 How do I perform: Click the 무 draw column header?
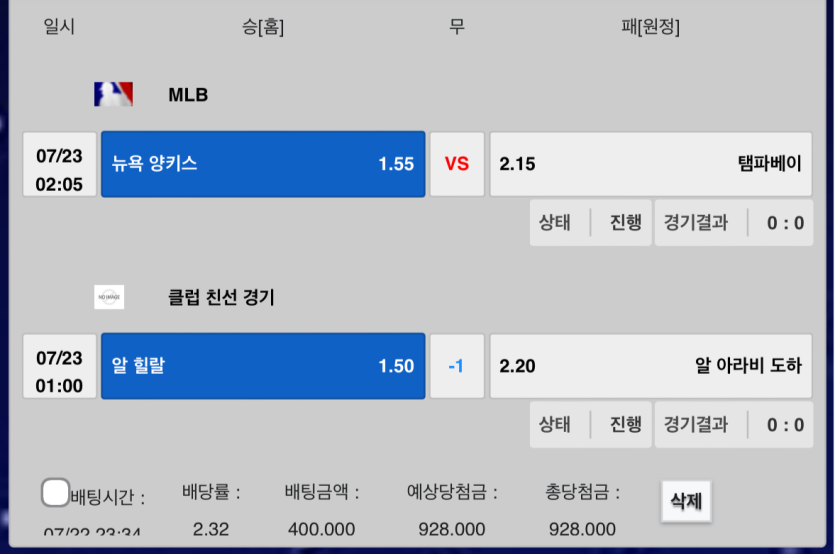(x=457, y=27)
